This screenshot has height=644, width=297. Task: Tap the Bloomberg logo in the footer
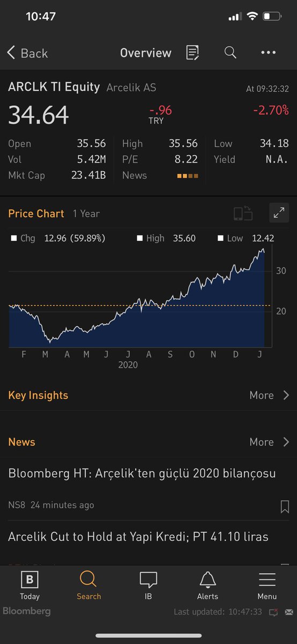pos(27,611)
